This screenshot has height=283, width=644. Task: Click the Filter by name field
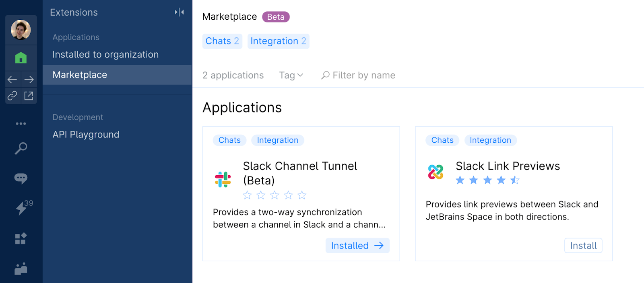363,75
